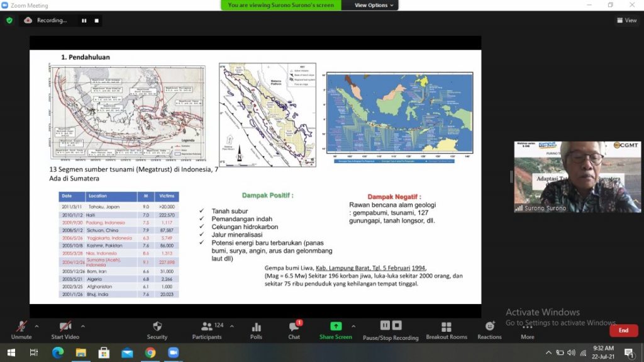The height and width of the screenshot is (362, 644).
Task: Show hidden system tray icons
Action: click(x=548, y=353)
